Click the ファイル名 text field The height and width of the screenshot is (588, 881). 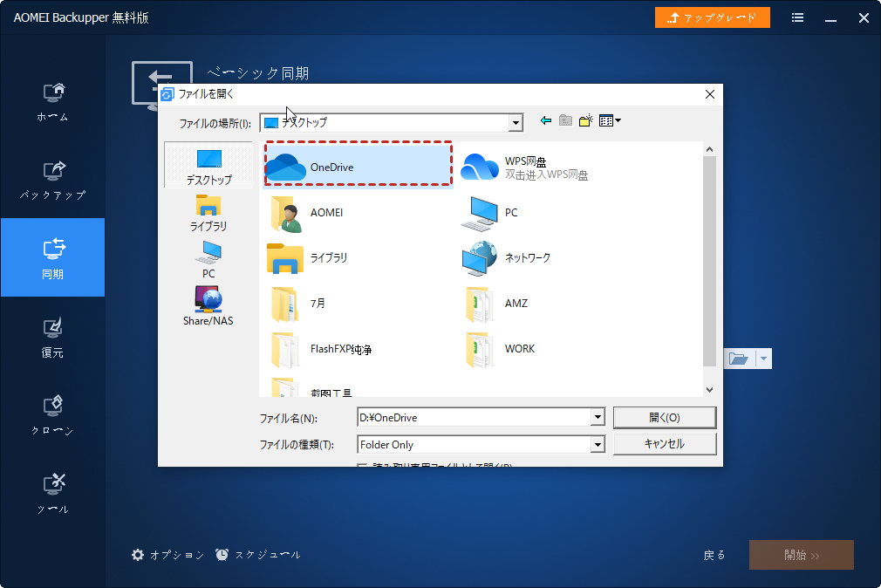pyautogui.click(x=475, y=417)
